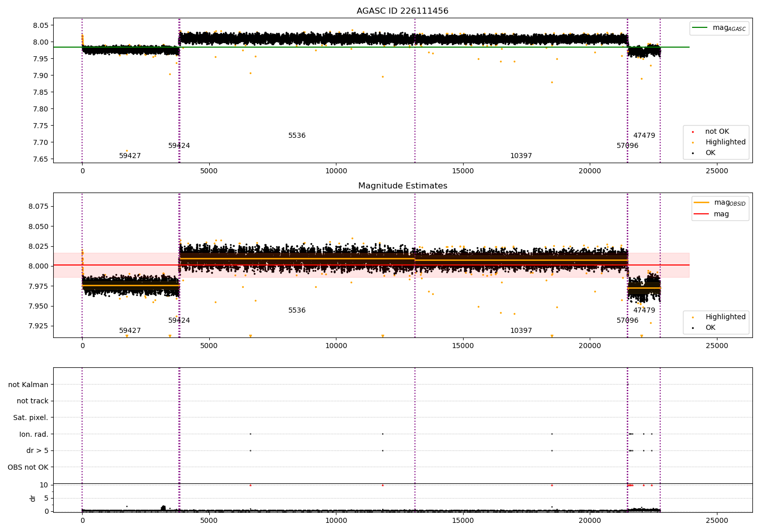This screenshot has height=532, width=760.
Task: Click the red not-OK marker in the legend
Action: coord(693,132)
